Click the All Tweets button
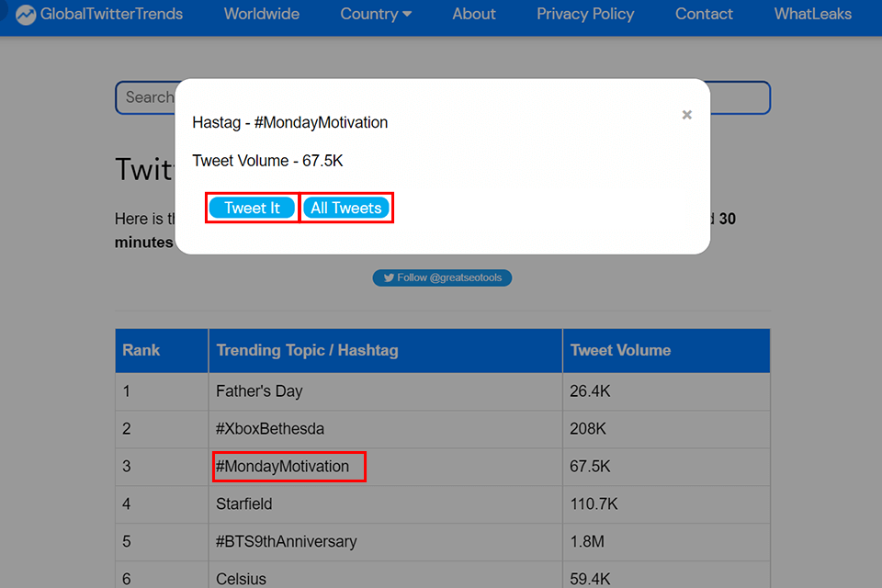The image size is (882, 588). (x=346, y=208)
